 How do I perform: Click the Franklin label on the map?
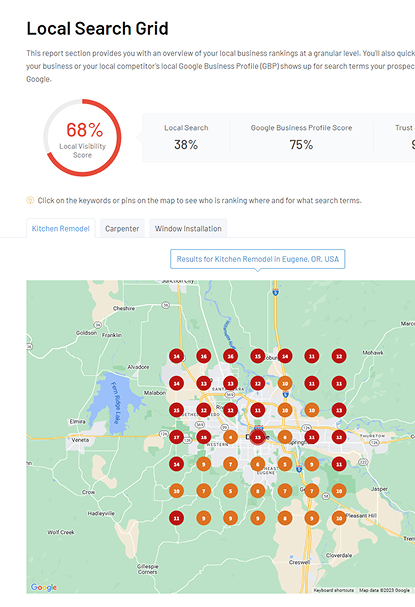112,335
